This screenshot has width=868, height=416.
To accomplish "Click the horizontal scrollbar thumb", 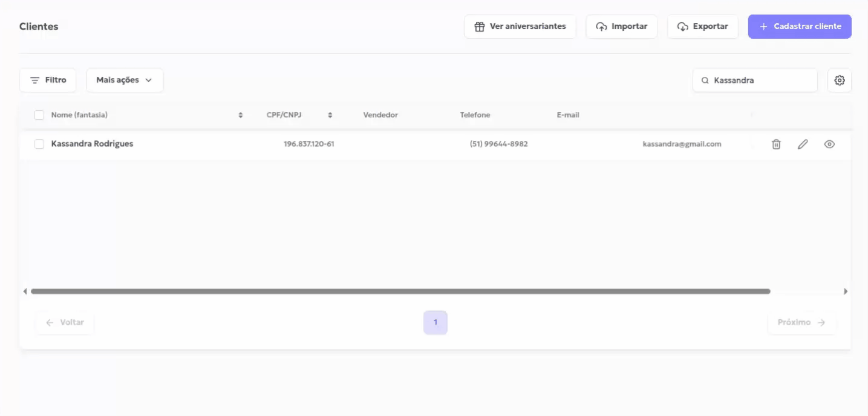I will coord(400,291).
